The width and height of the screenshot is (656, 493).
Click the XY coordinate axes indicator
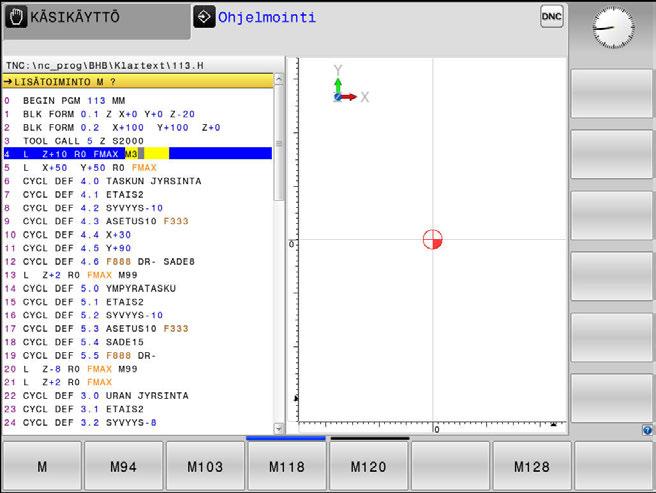351,85
